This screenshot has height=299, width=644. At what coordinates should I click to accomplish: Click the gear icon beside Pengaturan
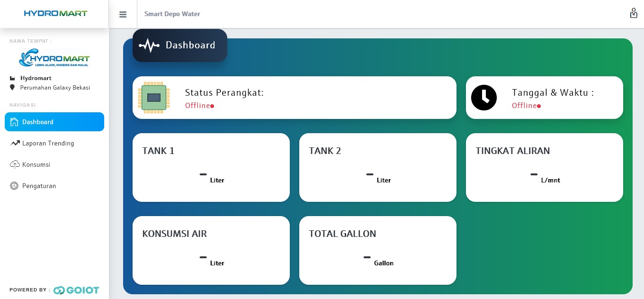pos(14,186)
